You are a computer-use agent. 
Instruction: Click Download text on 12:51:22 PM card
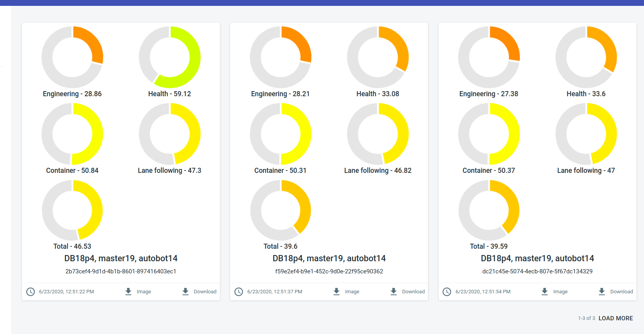coord(205,292)
